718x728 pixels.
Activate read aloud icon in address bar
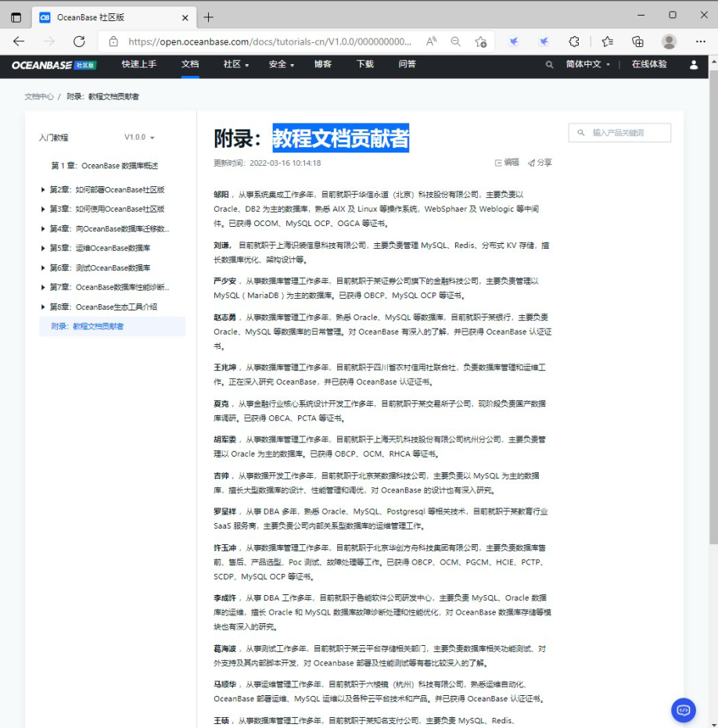pyautogui.click(x=432, y=41)
